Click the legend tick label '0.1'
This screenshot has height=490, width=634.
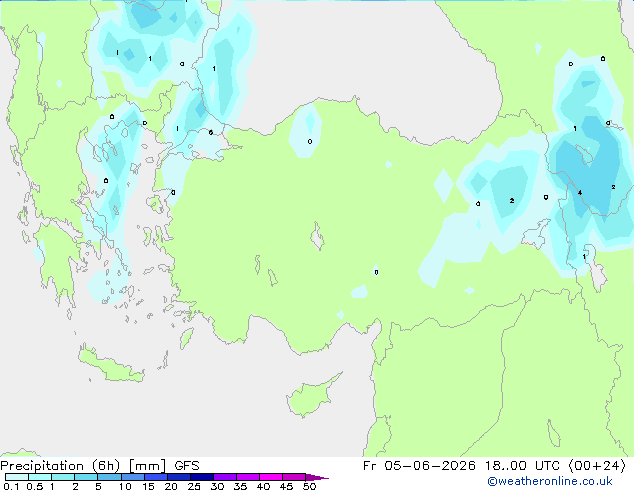[10, 486]
